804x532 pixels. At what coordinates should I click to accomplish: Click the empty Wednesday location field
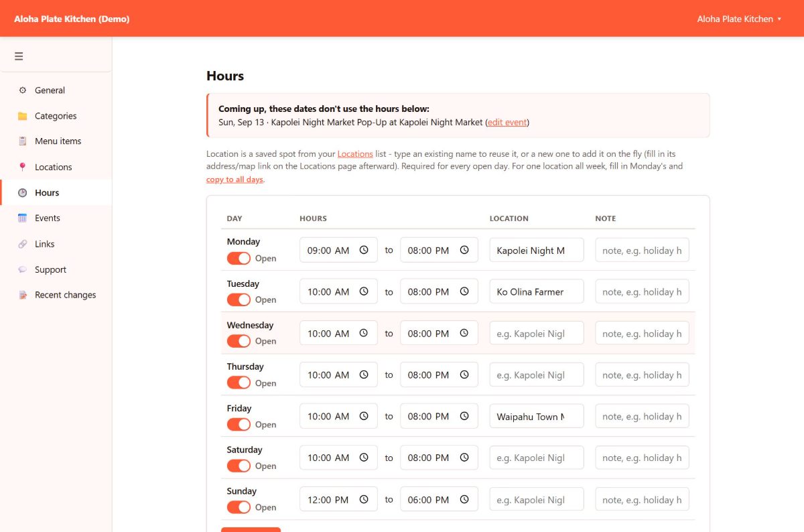537,333
